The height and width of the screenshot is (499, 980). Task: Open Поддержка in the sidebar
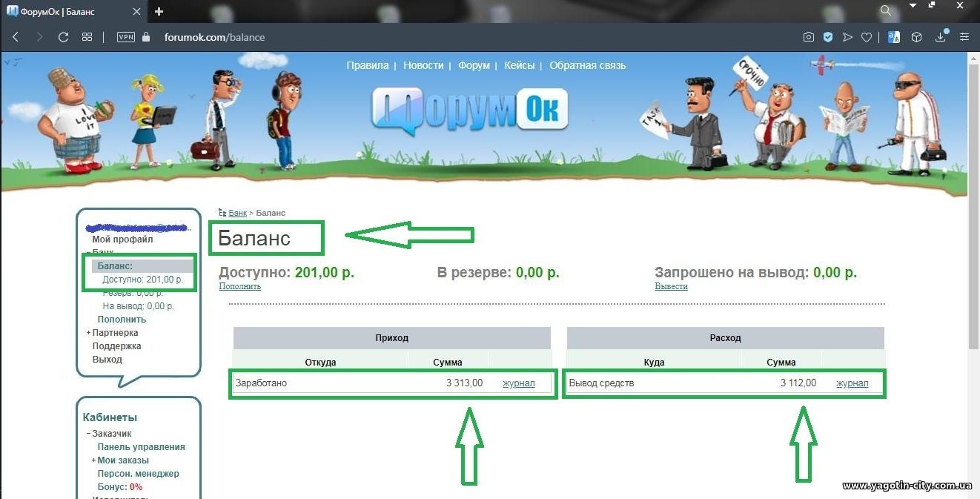pyautogui.click(x=116, y=346)
